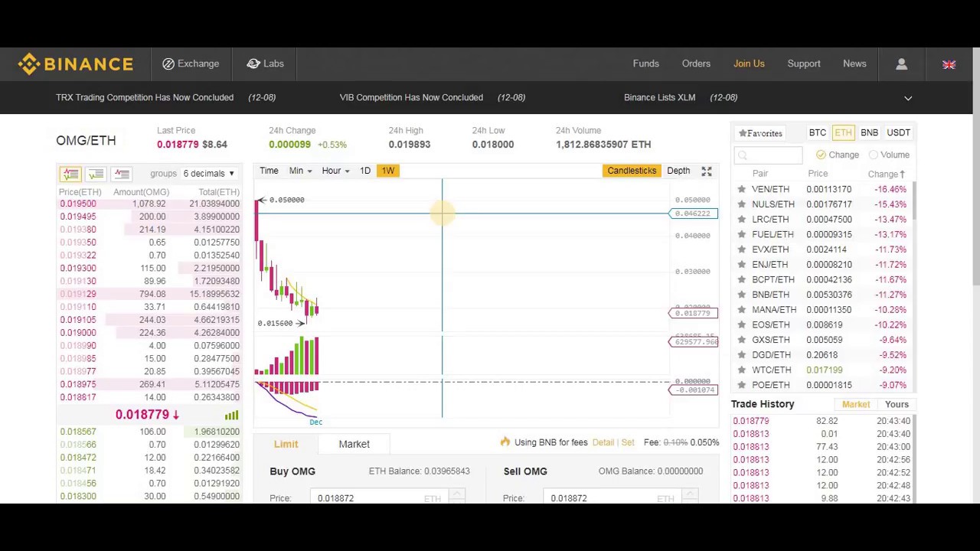The height and width of the screenshot is (551, 980).
Task: Select the BTC market tab
Action: (817, 132)
